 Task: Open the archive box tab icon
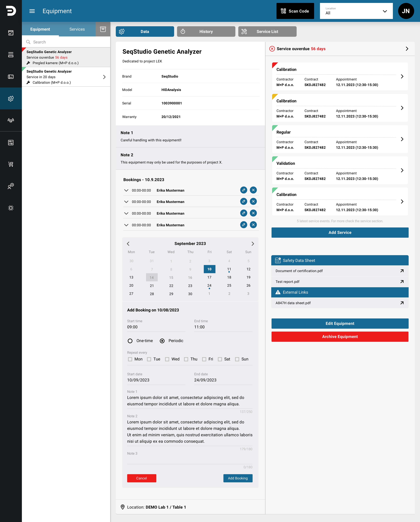click(x=103, y=29)
